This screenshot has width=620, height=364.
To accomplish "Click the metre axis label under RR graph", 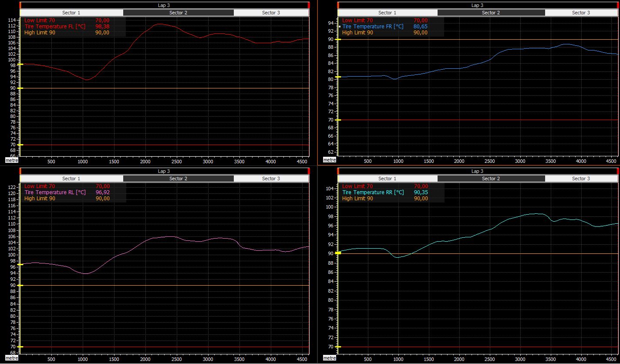I will click(x=330, y=358).
